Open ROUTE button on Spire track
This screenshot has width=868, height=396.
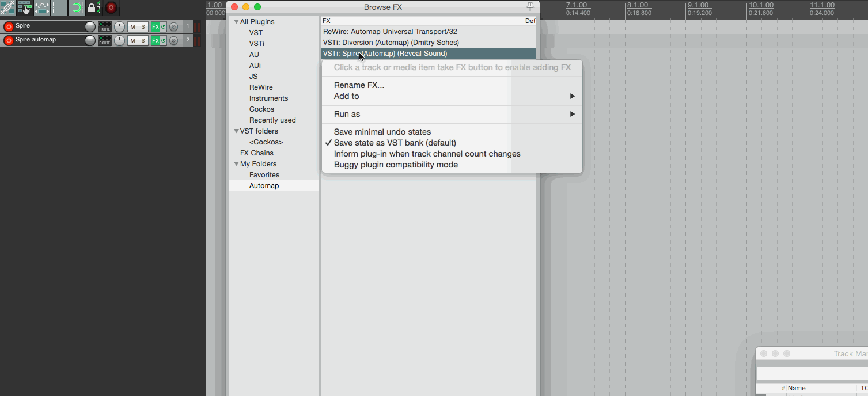(105, 26)
